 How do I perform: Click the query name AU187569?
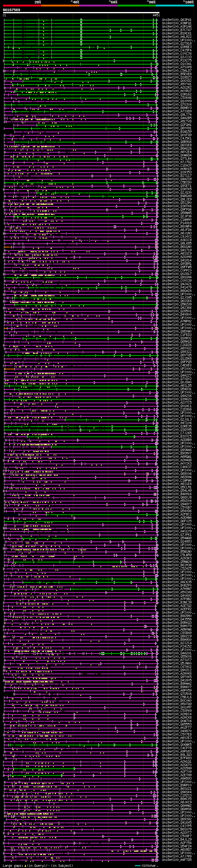pyautogui.click(x=11, y=10)
